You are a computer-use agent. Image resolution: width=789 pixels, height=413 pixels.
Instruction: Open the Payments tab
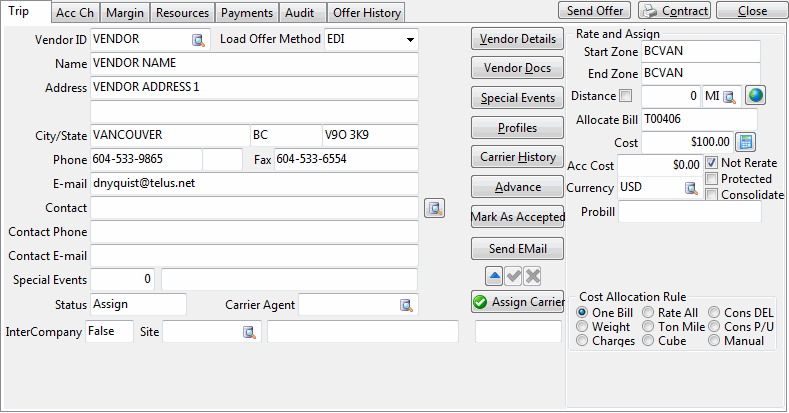point(247,13)
